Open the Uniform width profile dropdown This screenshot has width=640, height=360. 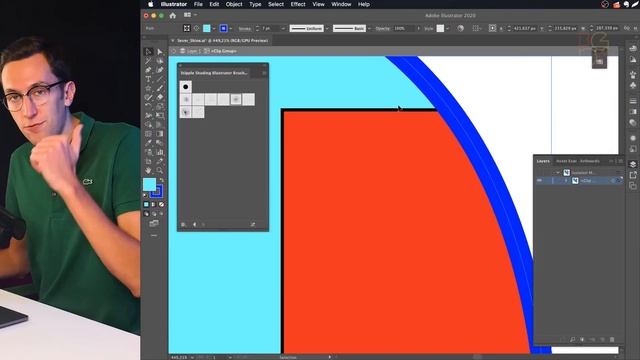pyautogui.click(x=327, y=29)
